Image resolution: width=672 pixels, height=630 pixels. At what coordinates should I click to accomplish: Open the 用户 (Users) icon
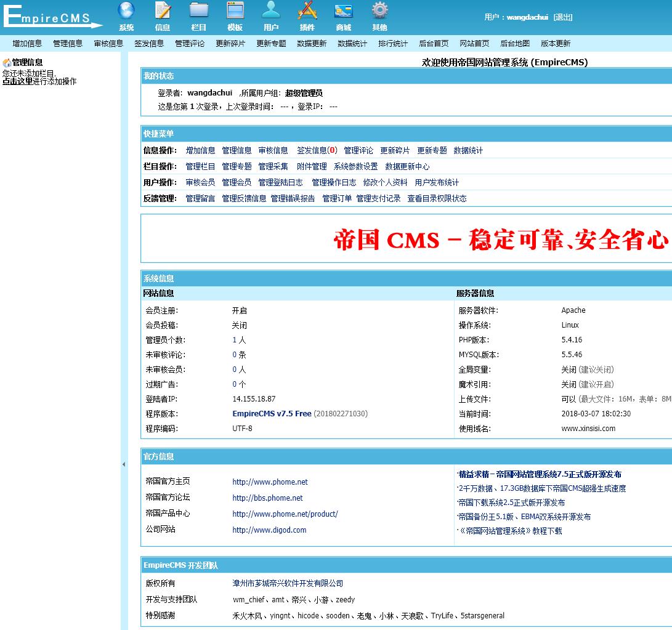[271, 15]
